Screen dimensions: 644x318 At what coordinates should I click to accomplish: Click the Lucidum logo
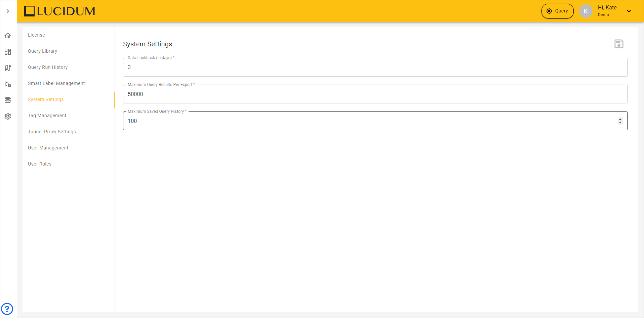[x=59, y=11]
